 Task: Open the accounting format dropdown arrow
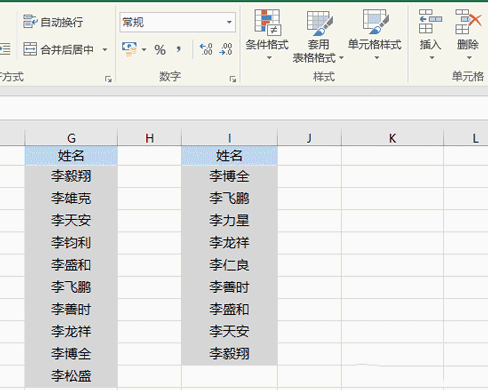144,50
